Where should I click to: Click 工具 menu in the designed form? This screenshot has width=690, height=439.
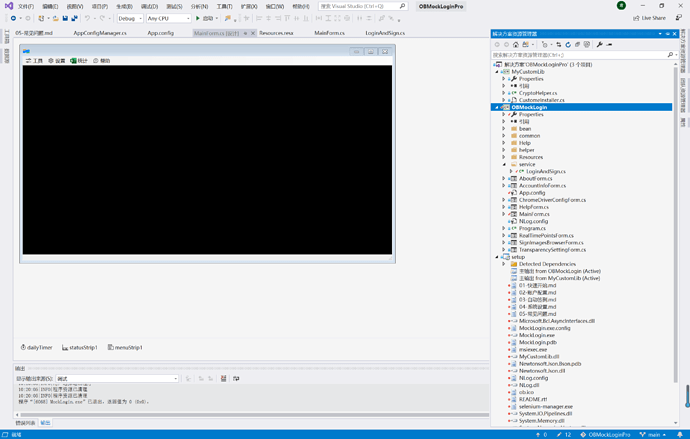[34, 61]
